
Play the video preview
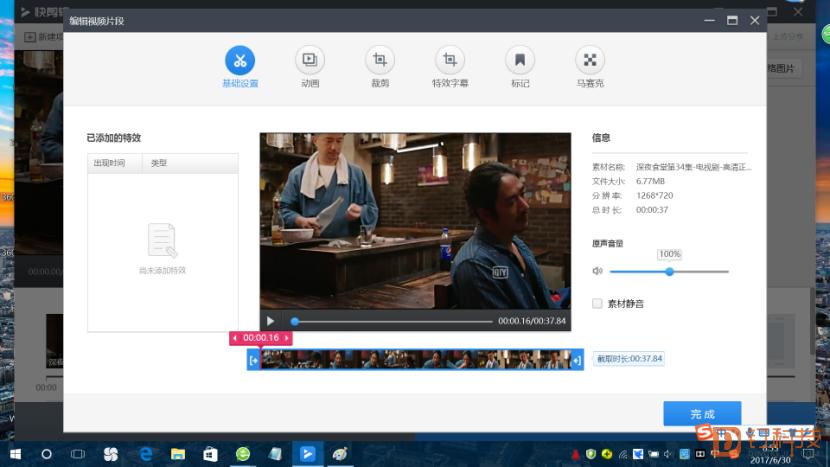click(x=270, y=321)
